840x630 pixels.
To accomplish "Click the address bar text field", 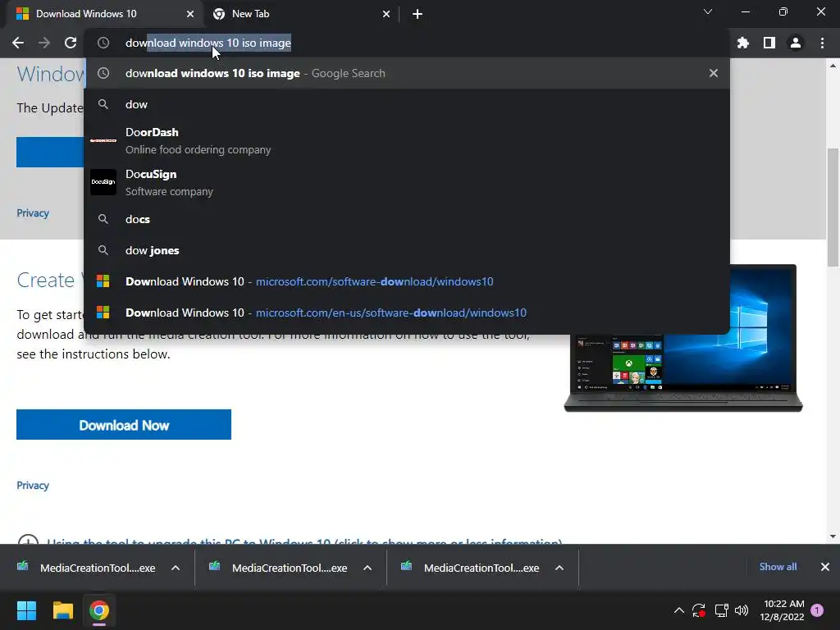I will 407,43.
